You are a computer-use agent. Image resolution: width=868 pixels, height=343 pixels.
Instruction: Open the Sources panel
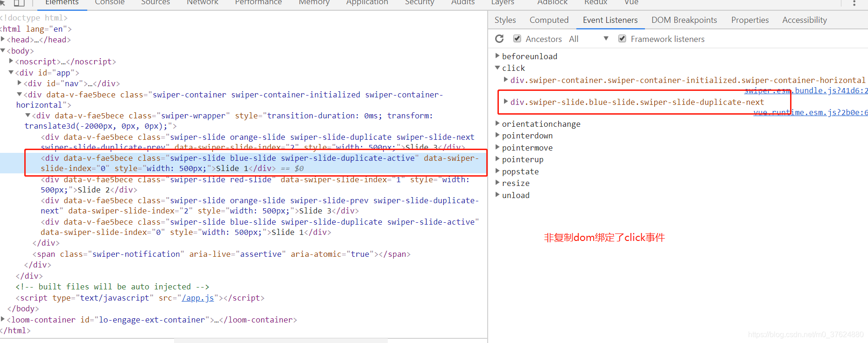tap(155, 3)
